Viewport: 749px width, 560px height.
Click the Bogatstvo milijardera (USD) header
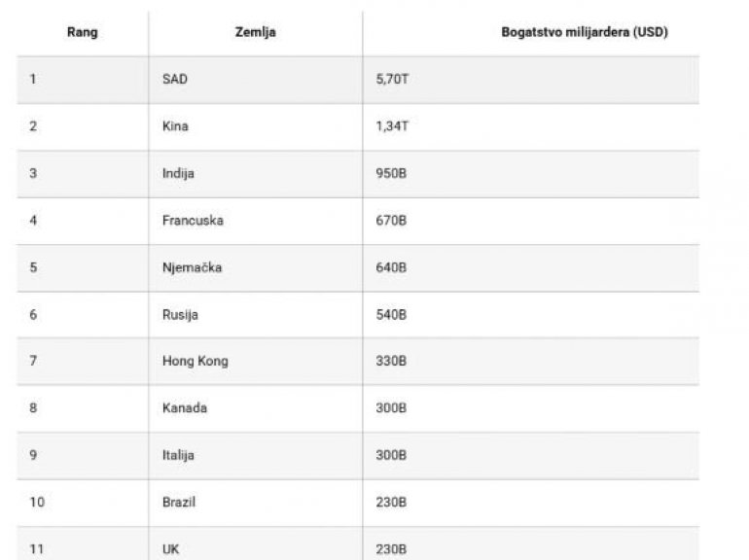[584, 32]
